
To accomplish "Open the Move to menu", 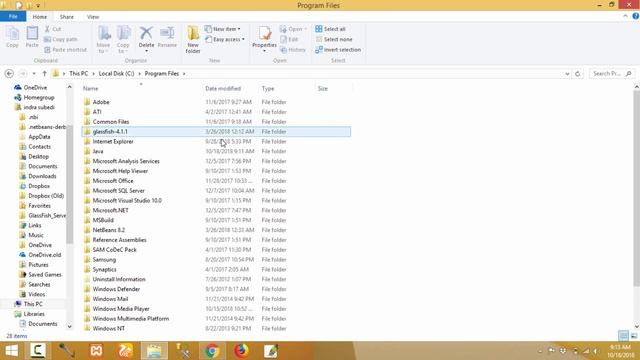I will click(x=103, y=40).
